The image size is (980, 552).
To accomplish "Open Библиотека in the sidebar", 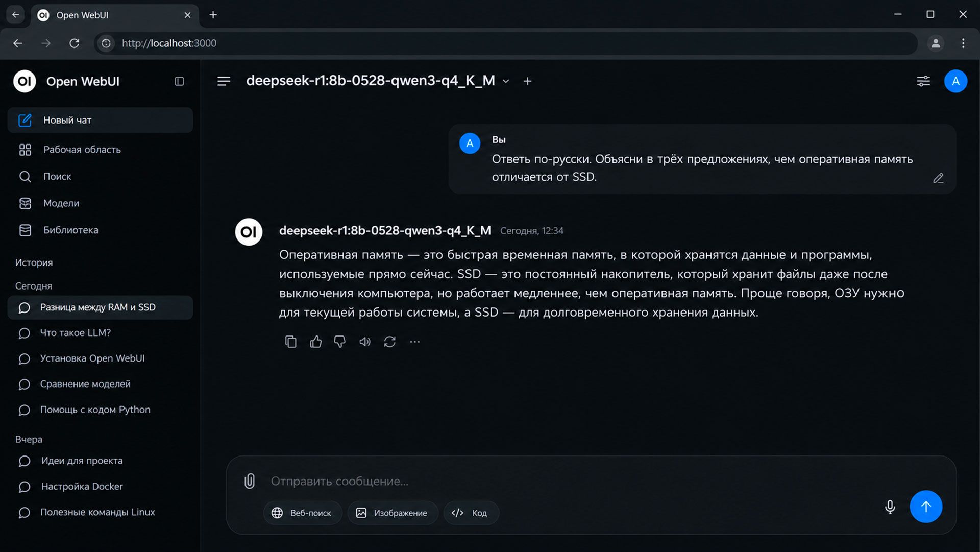I will click(x=100, y=230).
